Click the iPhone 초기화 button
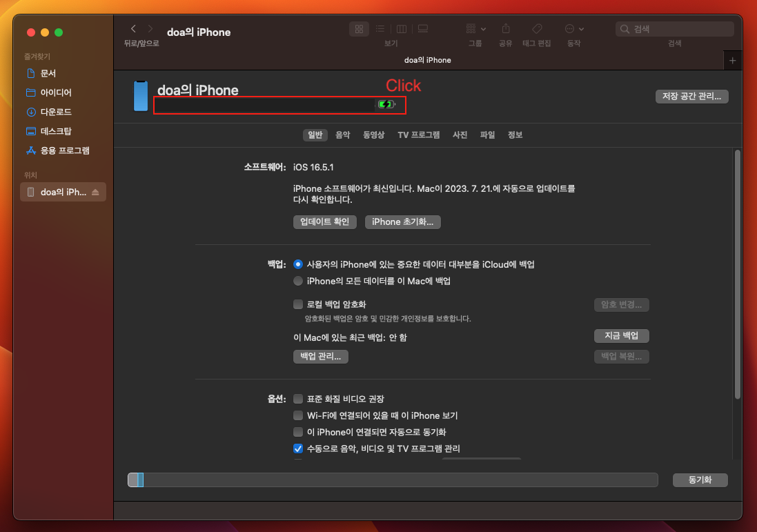The height and width of the screenshot is (532, 757). [402, 222]
